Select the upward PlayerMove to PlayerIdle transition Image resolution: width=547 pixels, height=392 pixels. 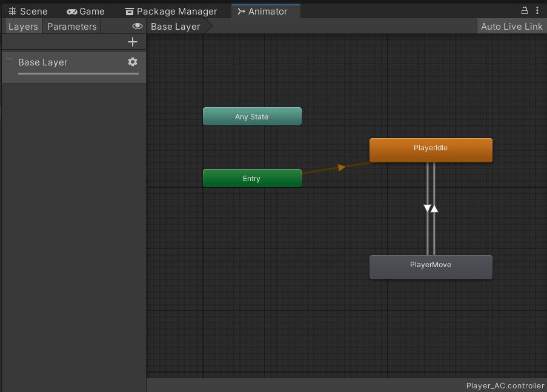pos(434,208)
